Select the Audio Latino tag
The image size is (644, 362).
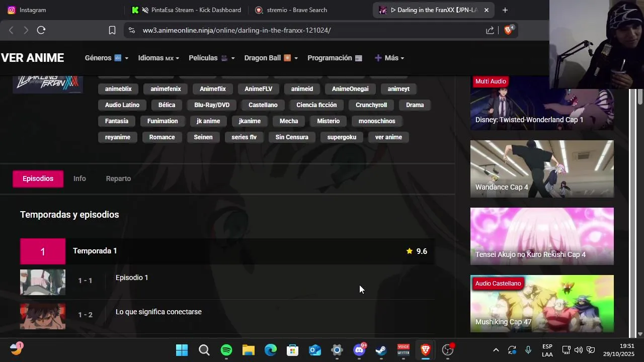click(x=122, y=105)
